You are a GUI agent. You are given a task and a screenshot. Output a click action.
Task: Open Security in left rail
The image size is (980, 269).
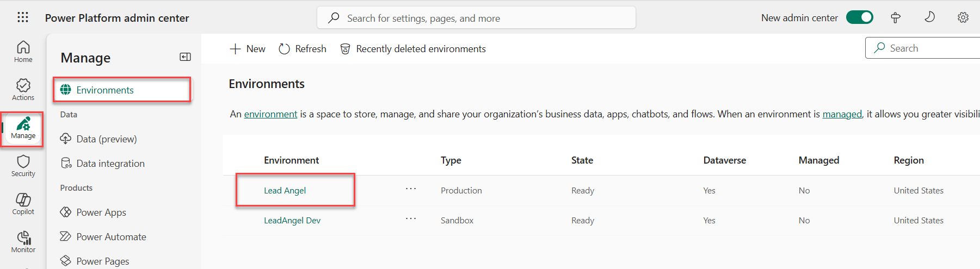(x=23, y=166)
